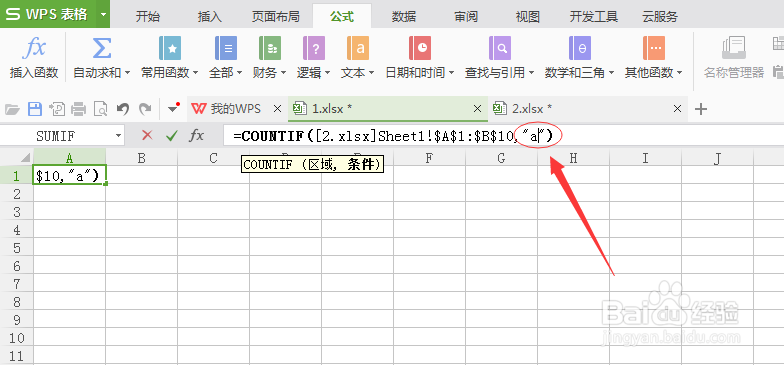Open Financial functions (财务) icon
784x365 pixels.
coord(270,48)
